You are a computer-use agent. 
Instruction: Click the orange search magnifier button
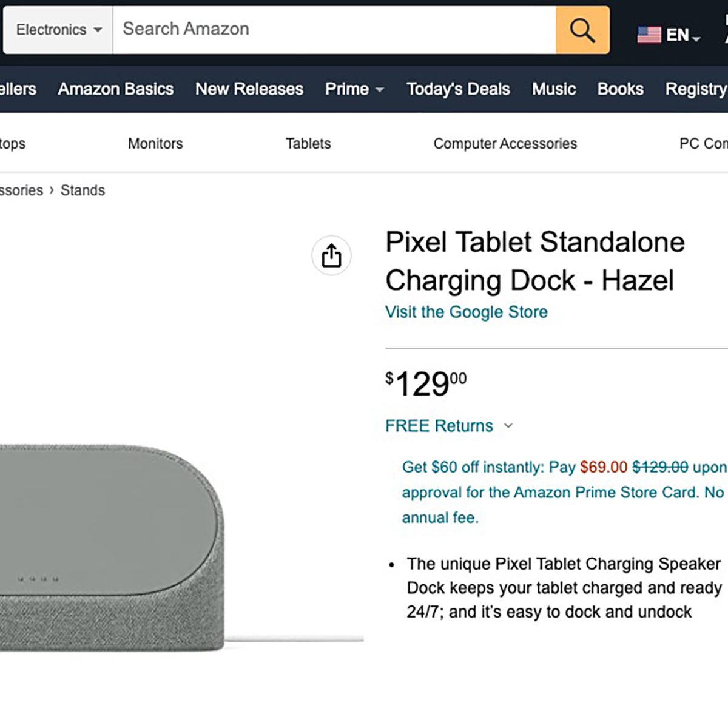(582, 30)
